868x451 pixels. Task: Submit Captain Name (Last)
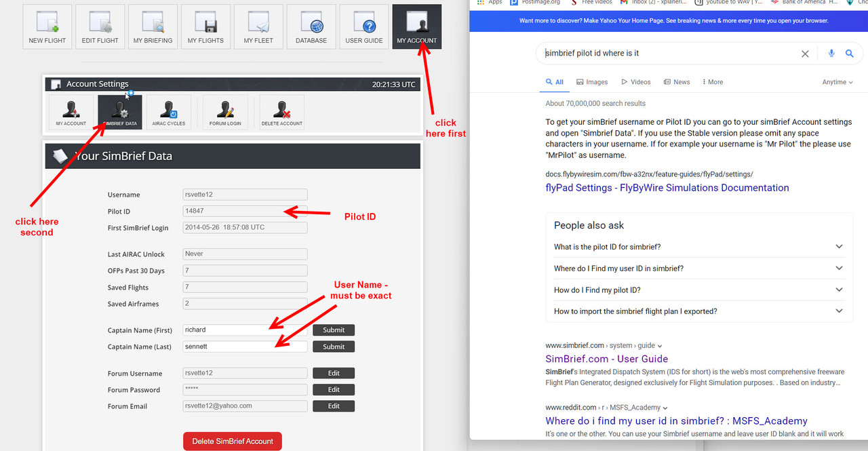pos(334,347)
